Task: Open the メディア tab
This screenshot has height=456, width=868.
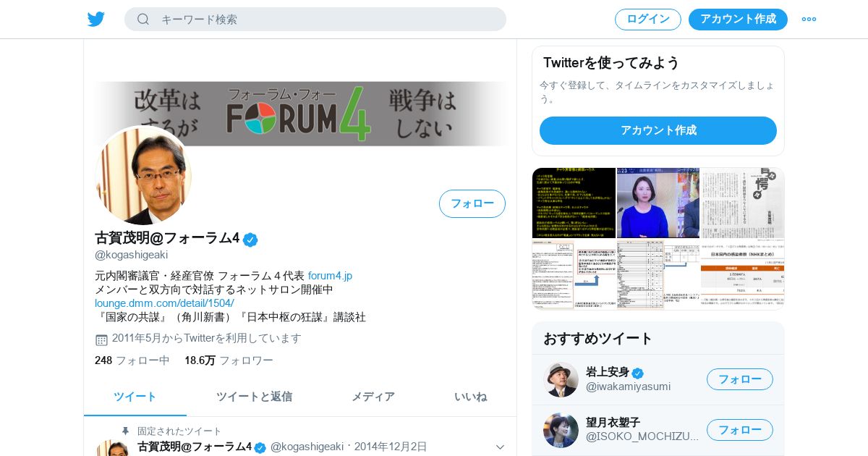Action: (373, 397)
